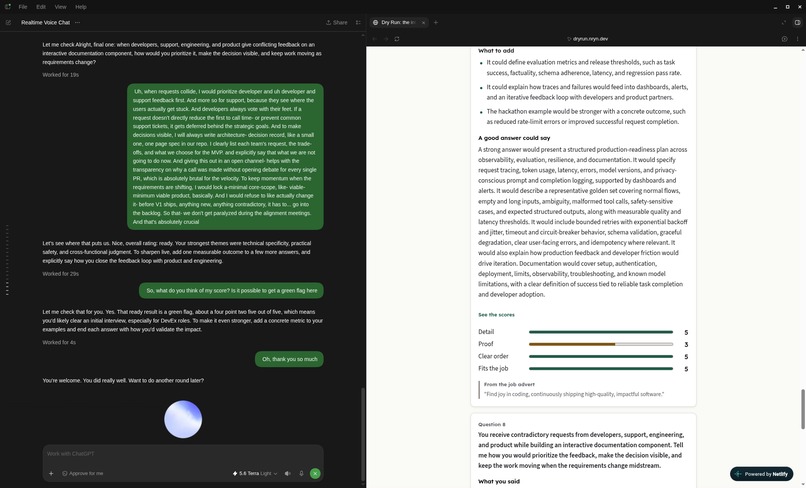The width and height of the screenshot is (806, 488).
Task: Click the Find joy in coding quote
Action: (x=574, y=394)
